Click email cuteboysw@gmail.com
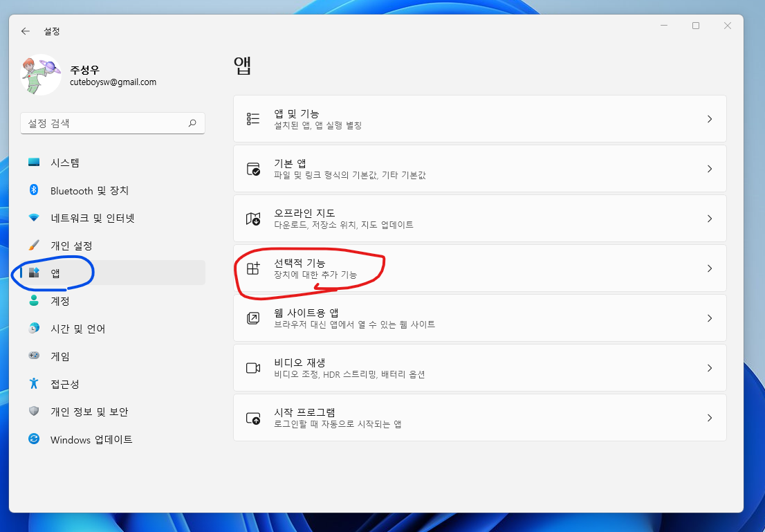 113,82
